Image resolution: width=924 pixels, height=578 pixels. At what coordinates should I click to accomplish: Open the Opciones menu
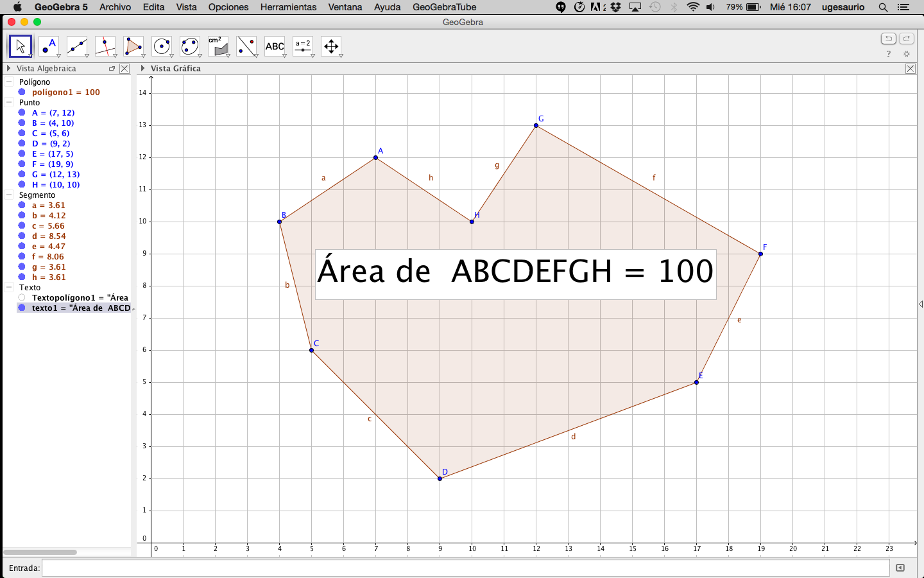click(228, 7)
